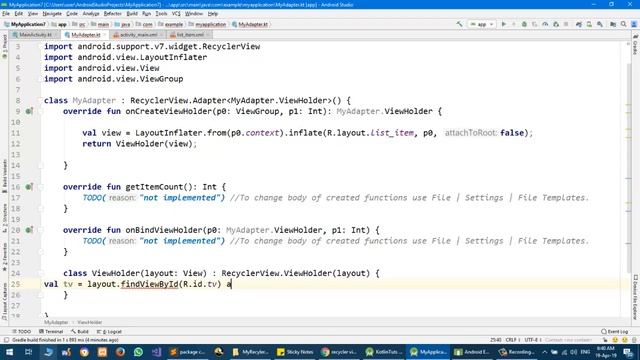Click the Stop square icon
The image size is (640, 360).
[566, 24]
